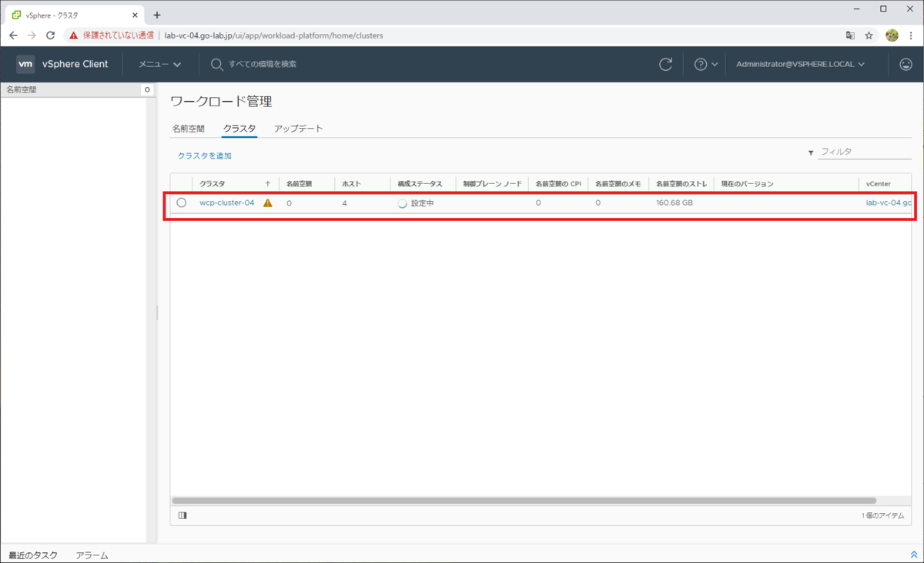Open a new browser tab with plus
924x563 pixels.
tap(157, 15)
